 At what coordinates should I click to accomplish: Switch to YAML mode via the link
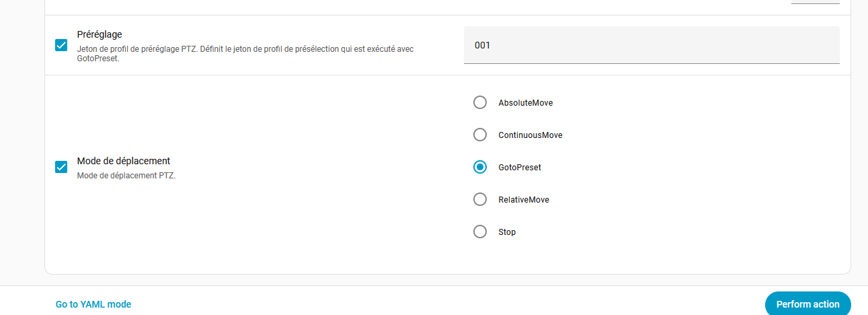click(x=93, y=304)
